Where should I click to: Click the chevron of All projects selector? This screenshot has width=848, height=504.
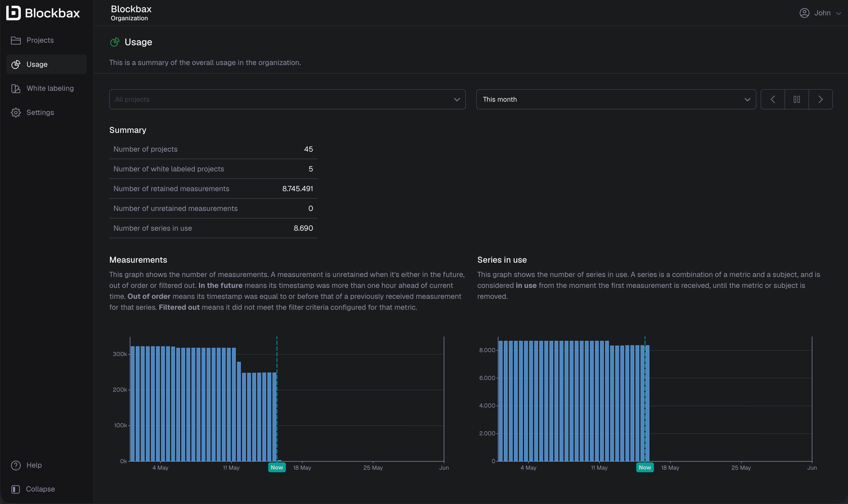point(457,100)
